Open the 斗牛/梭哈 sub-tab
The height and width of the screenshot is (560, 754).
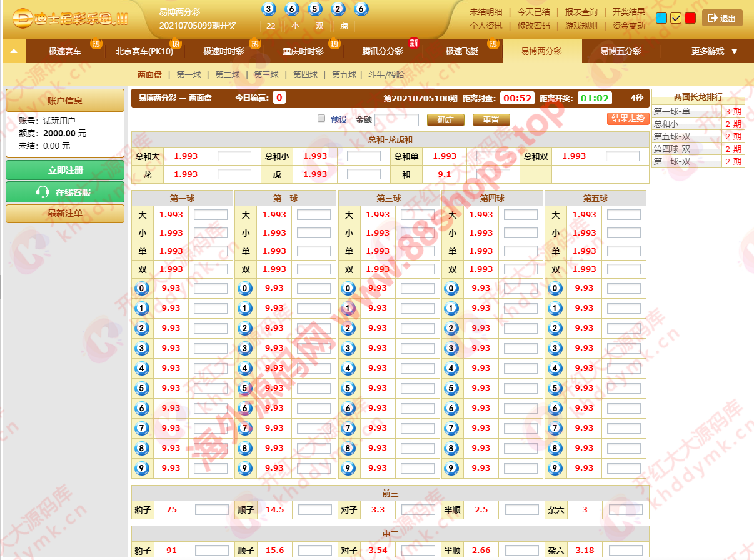[x=386, y=74]
